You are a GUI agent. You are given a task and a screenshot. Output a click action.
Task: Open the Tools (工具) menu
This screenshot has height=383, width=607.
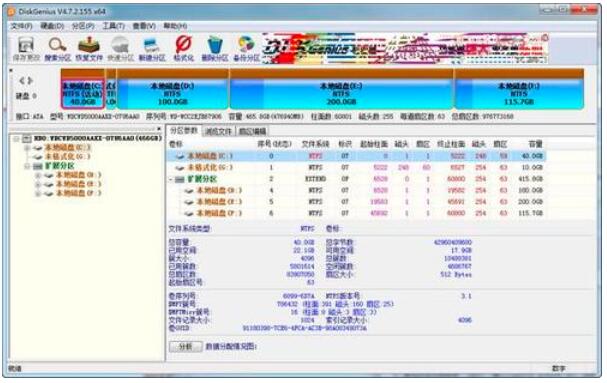[113, 26]
